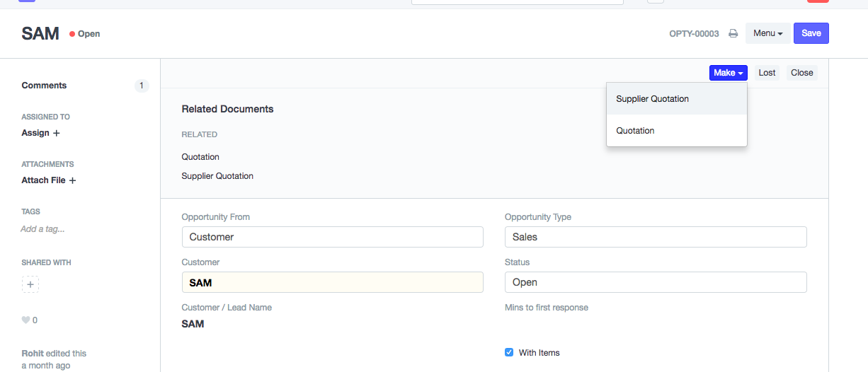Click the Close button in toolbar

(801, 73)
